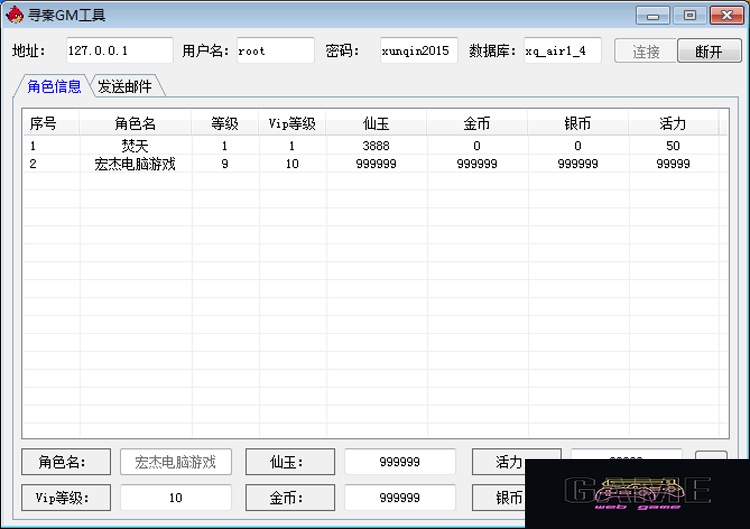Focus the 地址 field showing 127.0.0.1

click(x=120, y=51)
